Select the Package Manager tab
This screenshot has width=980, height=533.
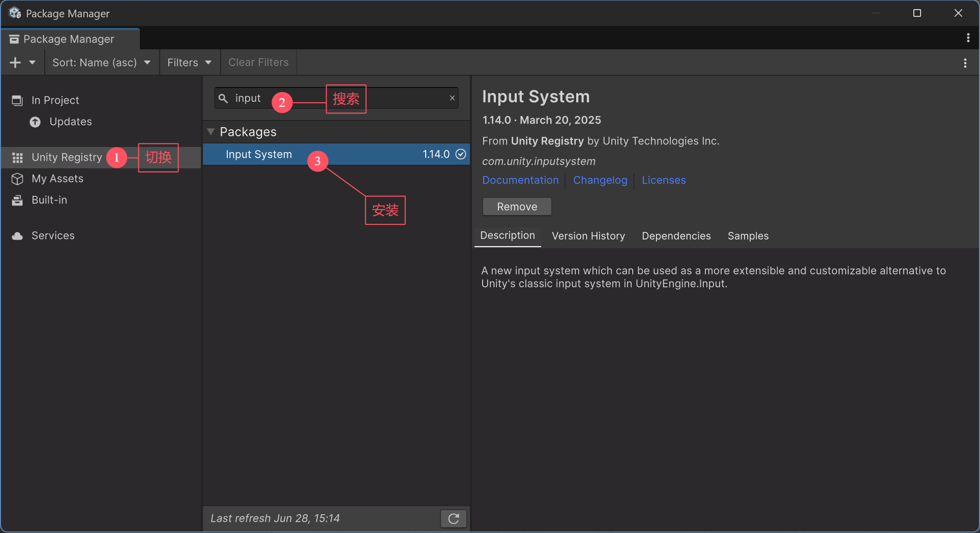click(70, 39)
